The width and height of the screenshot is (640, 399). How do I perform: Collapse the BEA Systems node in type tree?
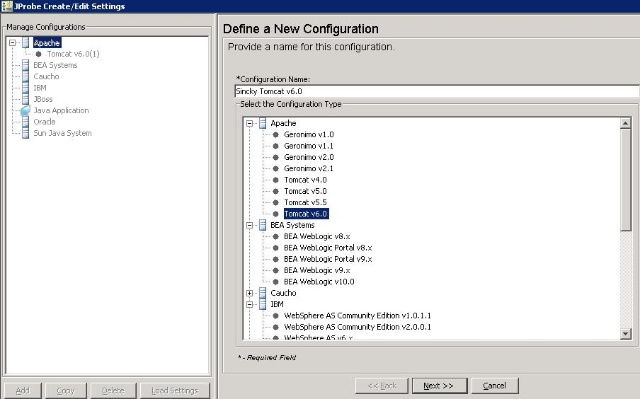click(249, 225)
